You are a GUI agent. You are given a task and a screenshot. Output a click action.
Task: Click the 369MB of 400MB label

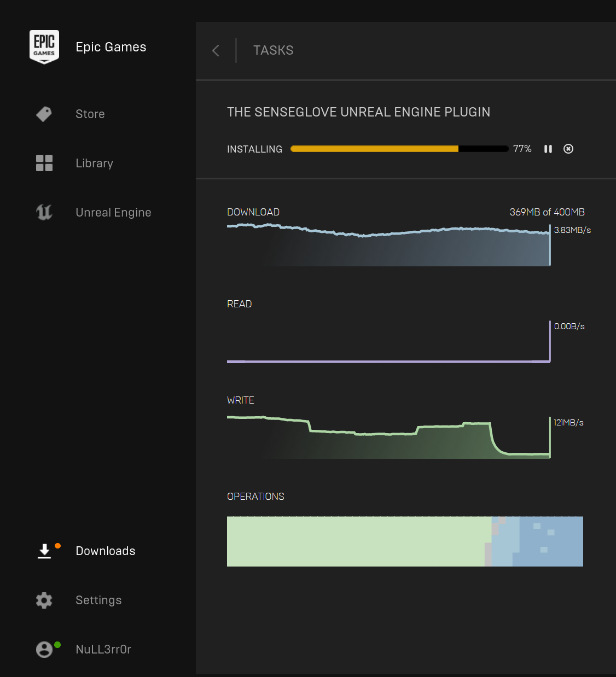(547, 212)
